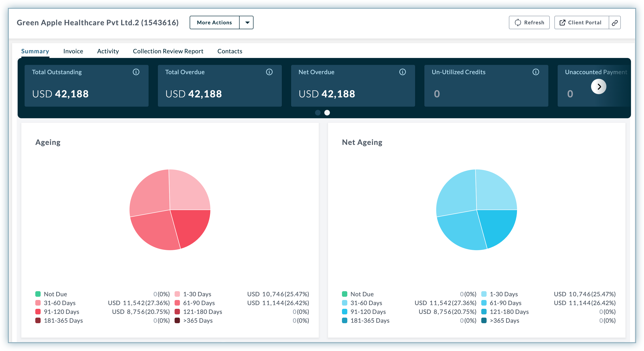Click the Total Outstanding label

click(57, 72)
